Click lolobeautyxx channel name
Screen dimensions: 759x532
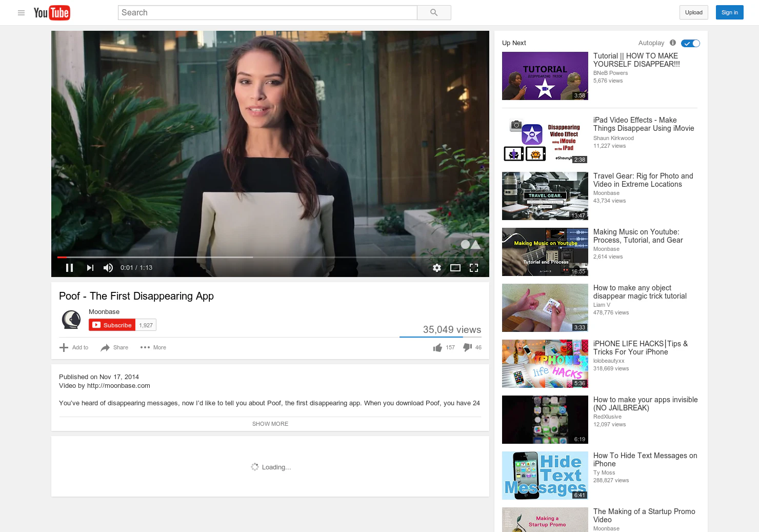[609, 361]
